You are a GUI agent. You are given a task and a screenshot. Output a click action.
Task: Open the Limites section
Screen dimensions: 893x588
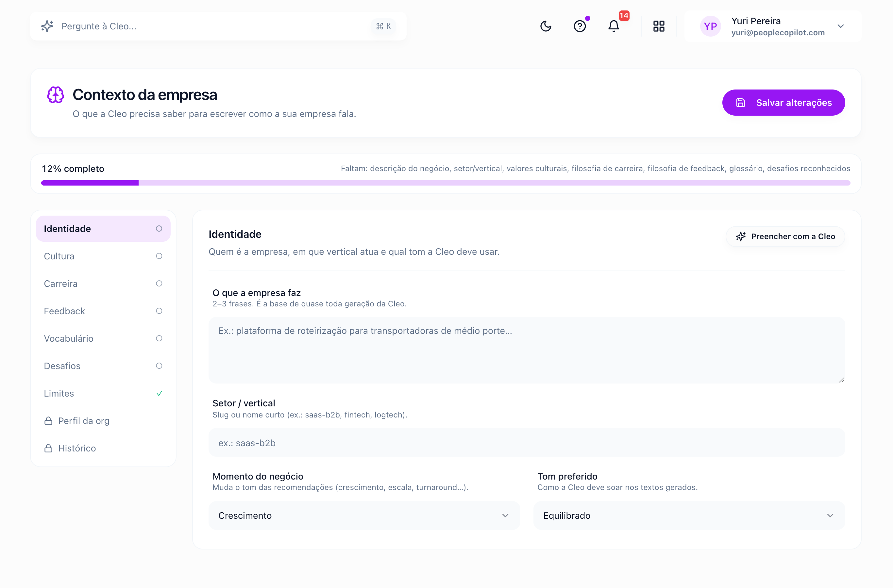(x=103, y=393)
